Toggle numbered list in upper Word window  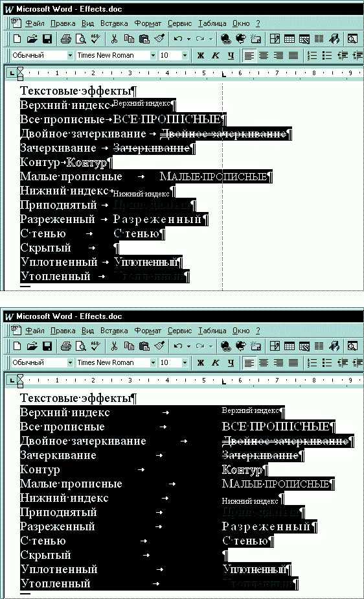tap(312, 55)
